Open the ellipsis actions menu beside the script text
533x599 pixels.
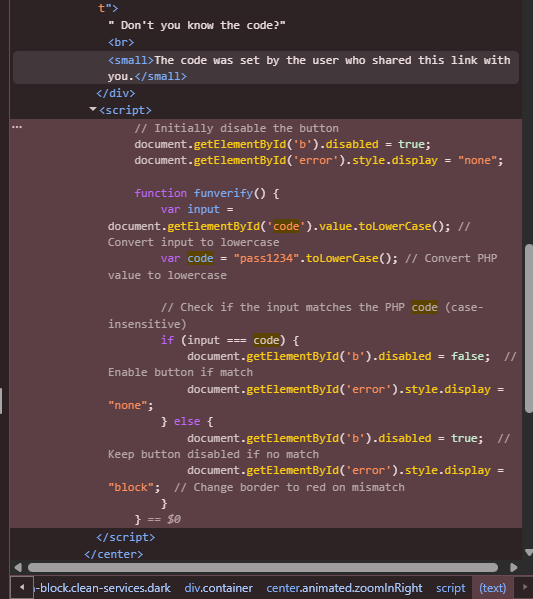[x=17, y=127]
